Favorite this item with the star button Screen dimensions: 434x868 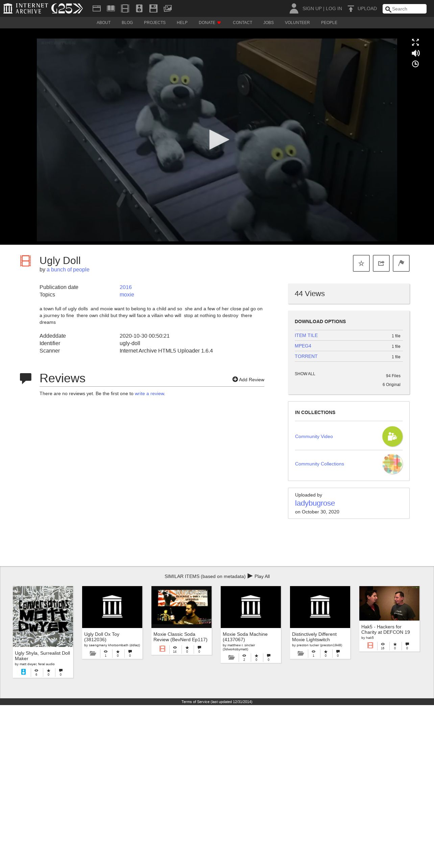pos(361,263)
